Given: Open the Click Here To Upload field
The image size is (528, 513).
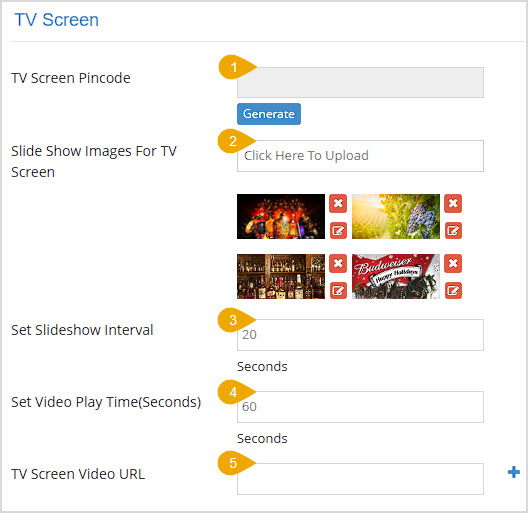Looking at the screenshot, I should 360,156.
